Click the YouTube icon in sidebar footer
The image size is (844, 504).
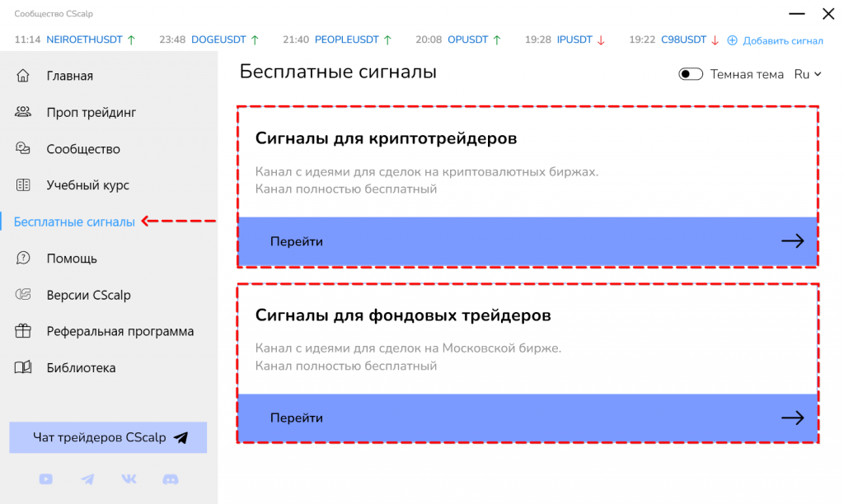(45, 478)
